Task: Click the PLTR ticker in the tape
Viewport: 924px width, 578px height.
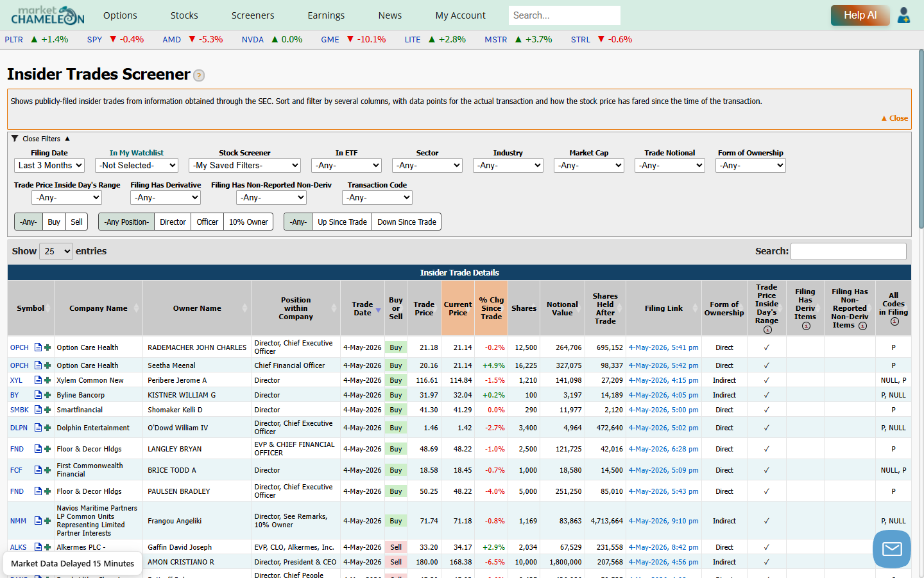Action: 13,39
